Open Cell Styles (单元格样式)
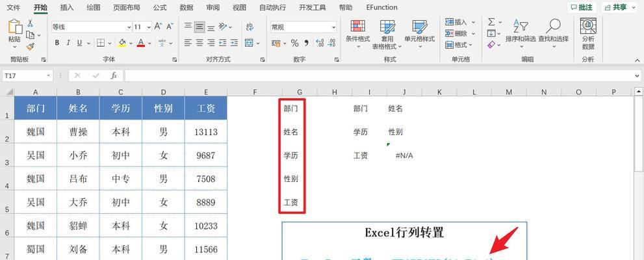 coord(420,35)
